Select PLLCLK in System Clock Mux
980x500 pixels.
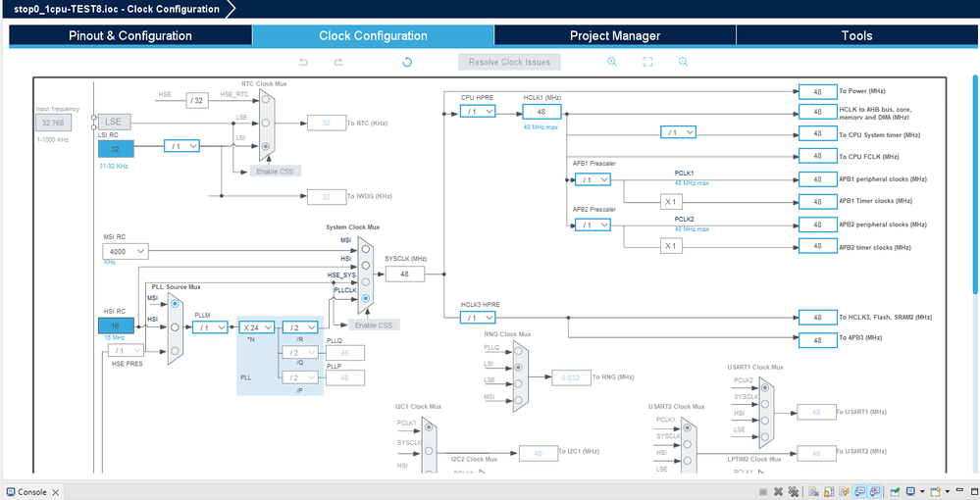tap(366, 298)
